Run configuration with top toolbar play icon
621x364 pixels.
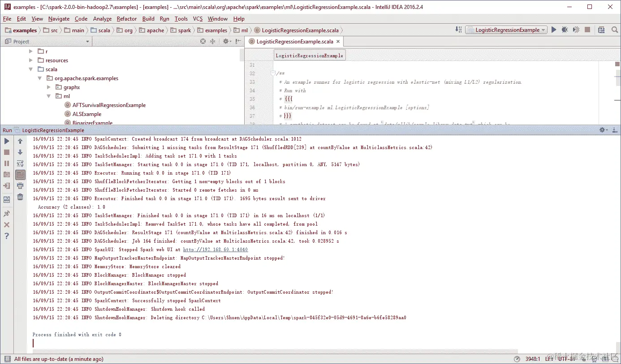click(554, 30)
